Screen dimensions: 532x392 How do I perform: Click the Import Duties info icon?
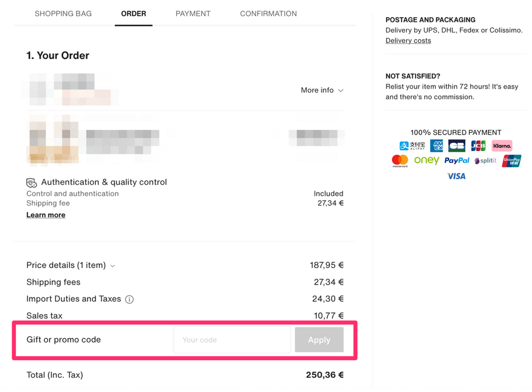(x=129, y=299)
